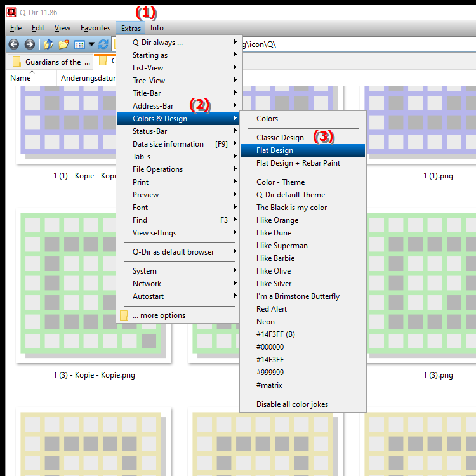Open the Favorites menu
Image resolution: width=476 pixels, height=476 pixels.
pos(95,28)
